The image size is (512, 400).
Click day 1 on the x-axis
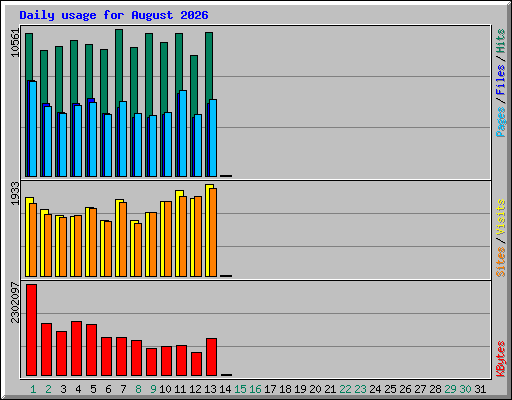[x=33, y=389]
